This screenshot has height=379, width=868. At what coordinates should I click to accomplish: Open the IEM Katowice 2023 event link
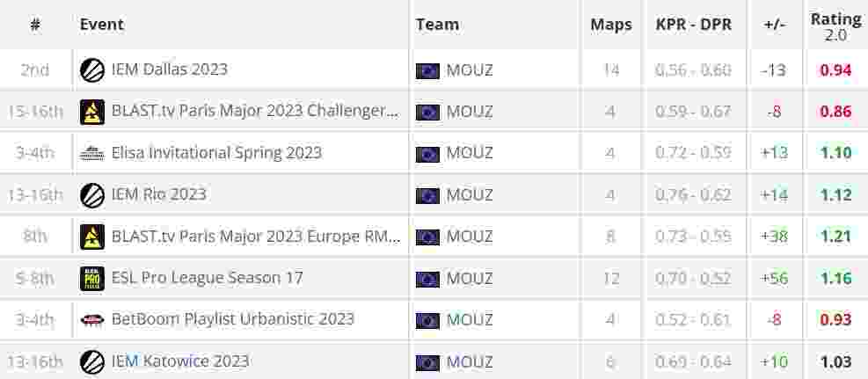180,361
